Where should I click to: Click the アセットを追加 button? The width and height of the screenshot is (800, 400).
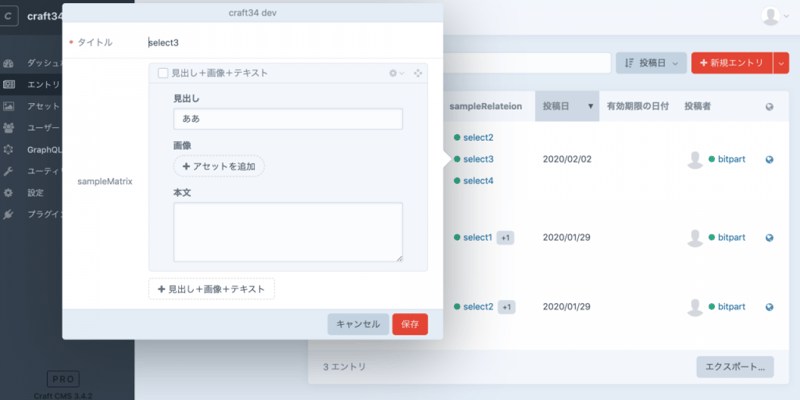(219, 166)
